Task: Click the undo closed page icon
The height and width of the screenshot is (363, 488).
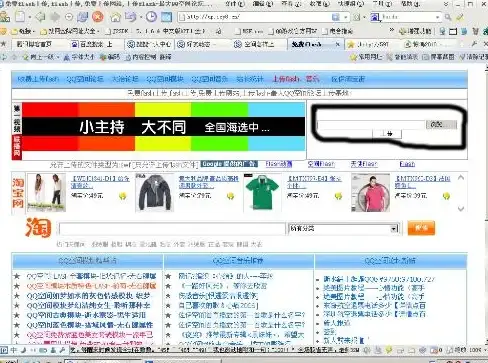Action: tap(130, 17)
